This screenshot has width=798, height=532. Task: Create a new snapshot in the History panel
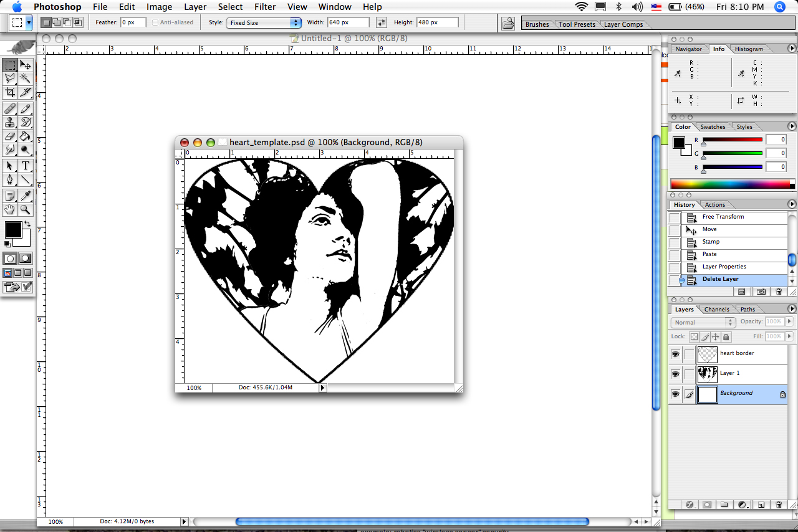(x=761, y=292)
